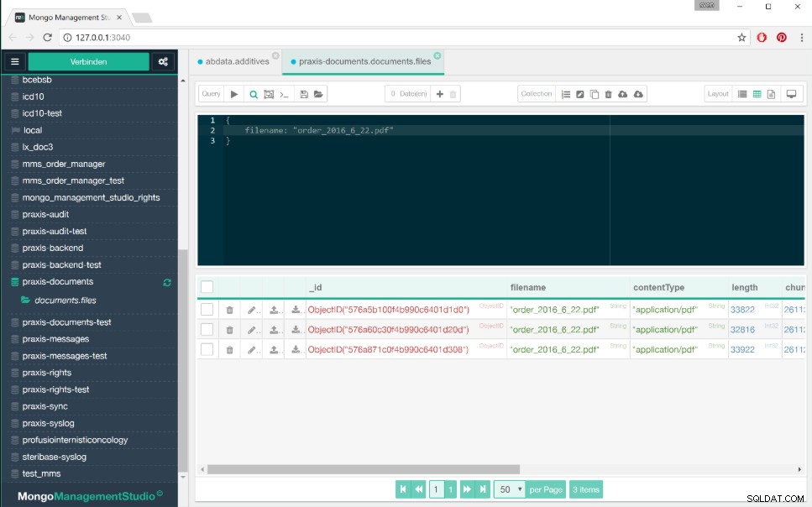Click the horizontal table scrollbar
Image resolution: width=812 pixels, height=507 pixels.
coord(364,469)
